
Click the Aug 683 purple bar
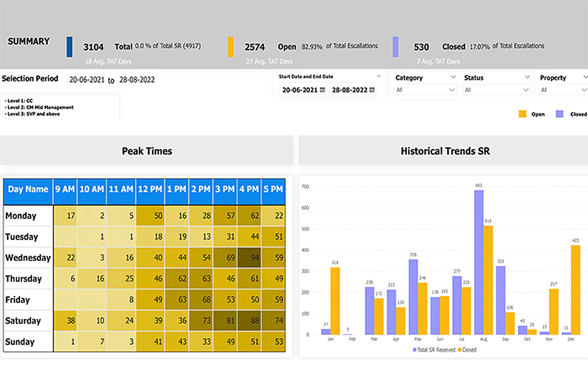pos(478,262)
